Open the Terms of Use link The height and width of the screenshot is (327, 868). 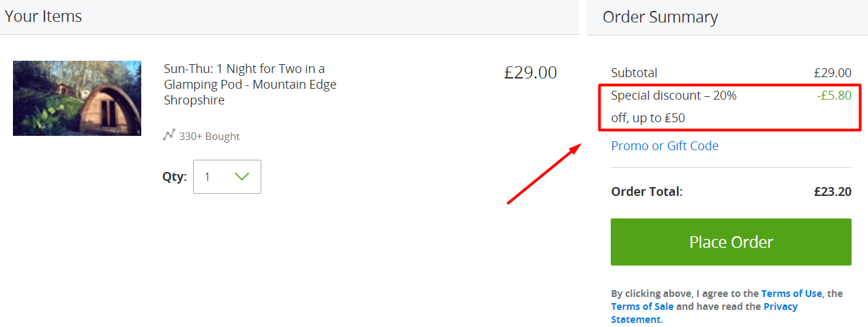pos(792,294)
